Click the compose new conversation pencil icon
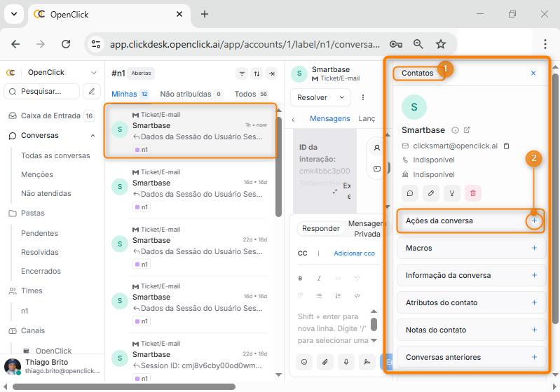This screenshot has width=560, height=392. pos(92,91)
